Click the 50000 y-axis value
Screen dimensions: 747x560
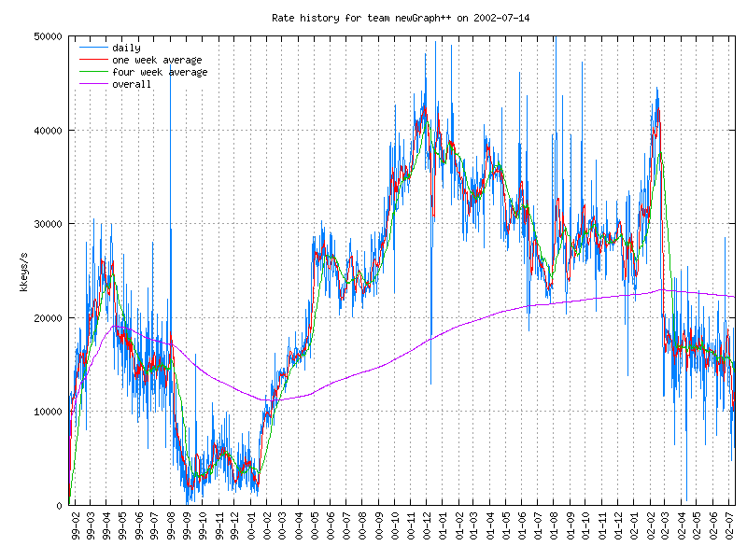pos(49,36)
